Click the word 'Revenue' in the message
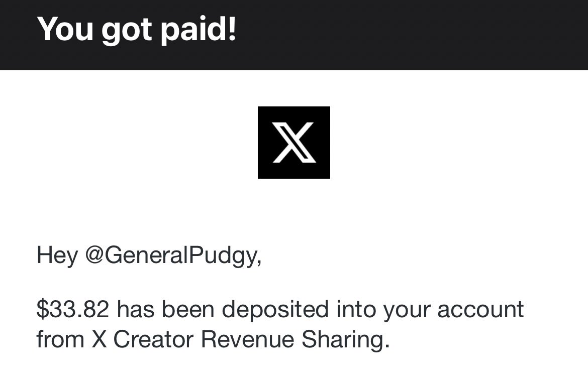The height and width of the screenshot is (381, 588). point(247,339)
